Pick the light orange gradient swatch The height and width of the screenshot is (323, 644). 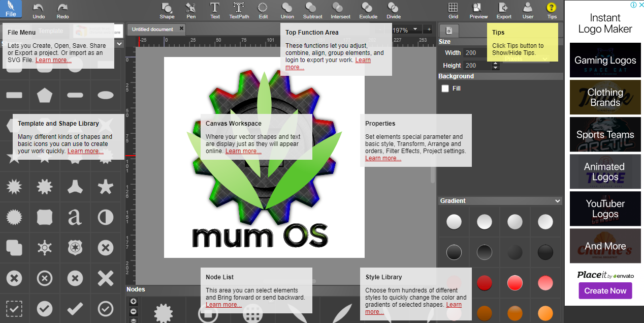[x=545, y=312]
